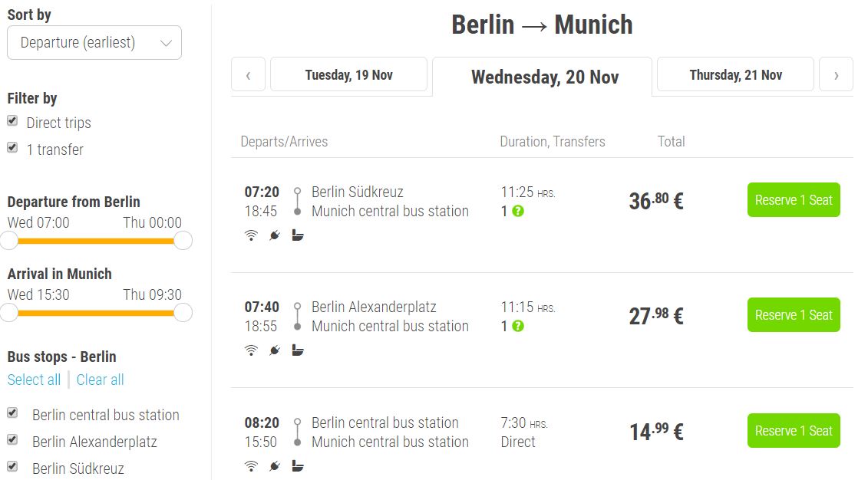
Task: Switch to the Thursday, 21 Nov tab
Action: point(734,74)
